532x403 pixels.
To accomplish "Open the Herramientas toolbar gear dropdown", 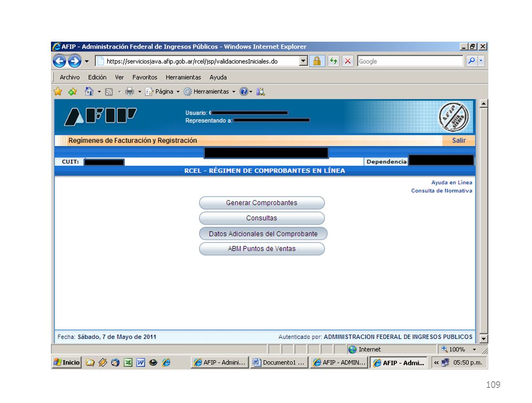I will (209, 92).
